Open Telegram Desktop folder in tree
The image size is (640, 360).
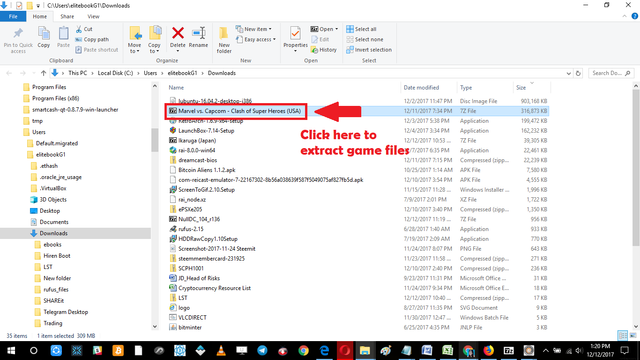pos(65,312)
